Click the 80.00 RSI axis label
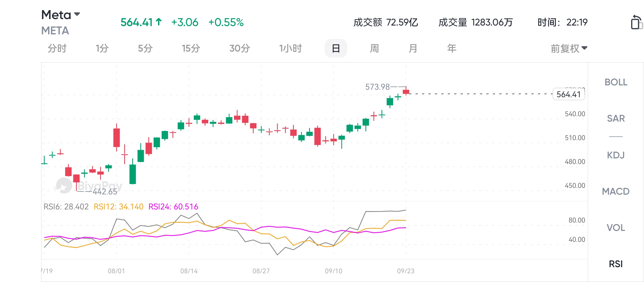 (577, 220)
